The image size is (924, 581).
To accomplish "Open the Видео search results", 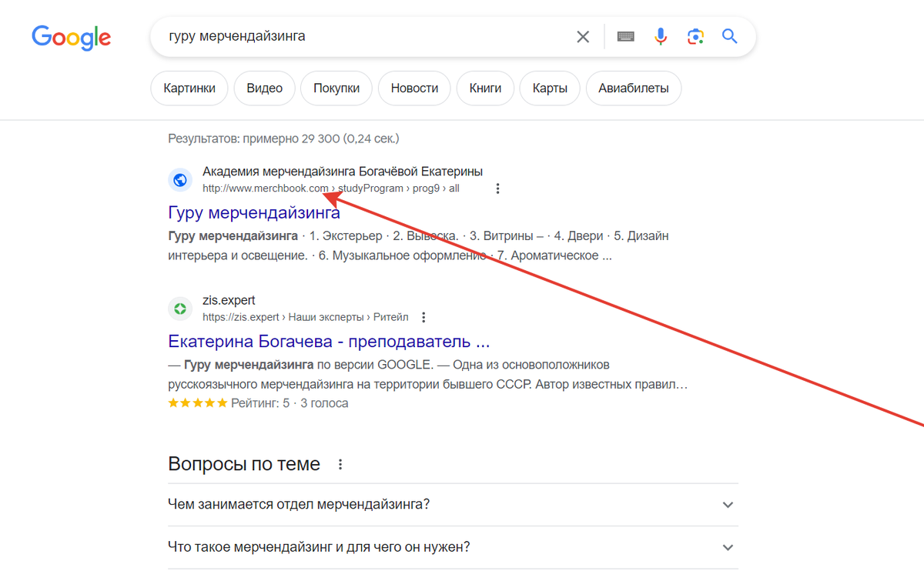I will 264,88.
